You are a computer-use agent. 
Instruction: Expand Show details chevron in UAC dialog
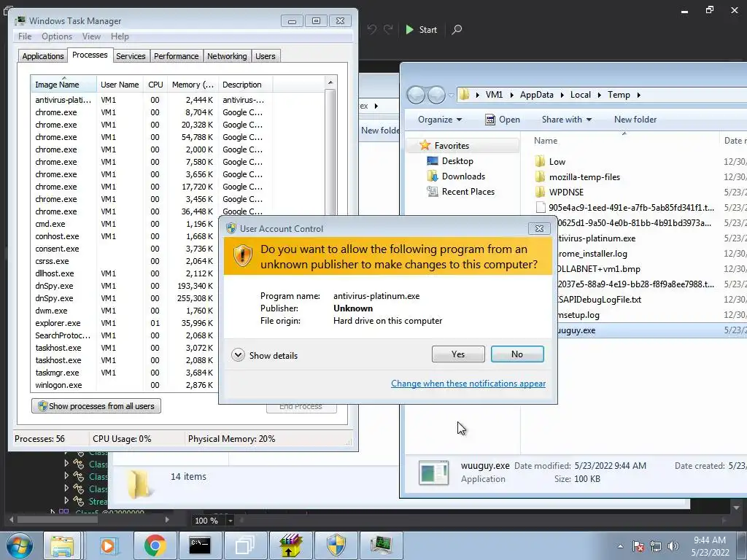tap(238, 355)
